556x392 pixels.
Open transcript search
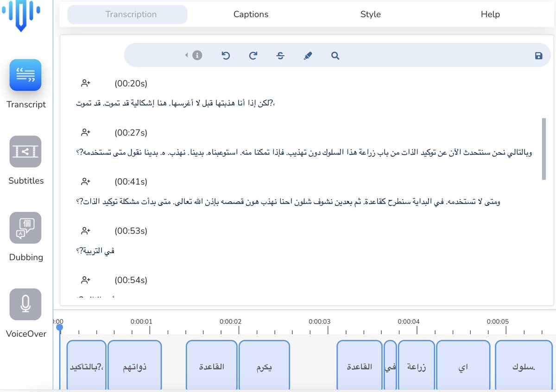(x=335, y=56)
